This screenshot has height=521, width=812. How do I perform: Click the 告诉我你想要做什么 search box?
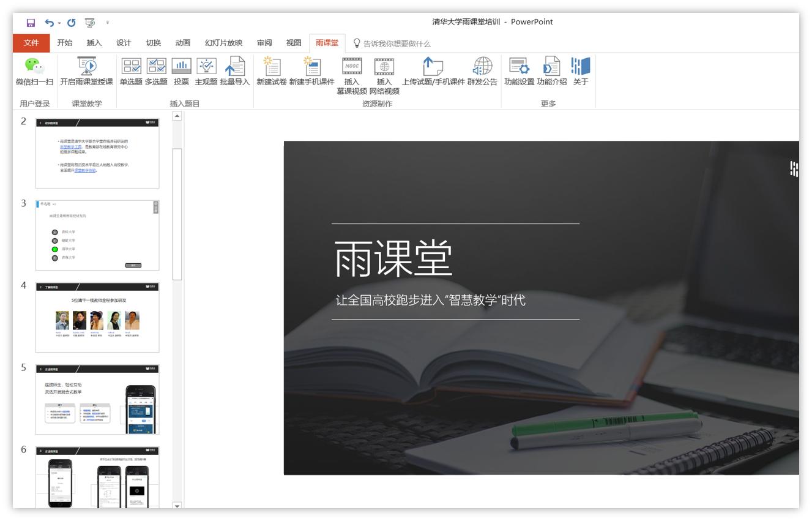(x=392, y=43)
